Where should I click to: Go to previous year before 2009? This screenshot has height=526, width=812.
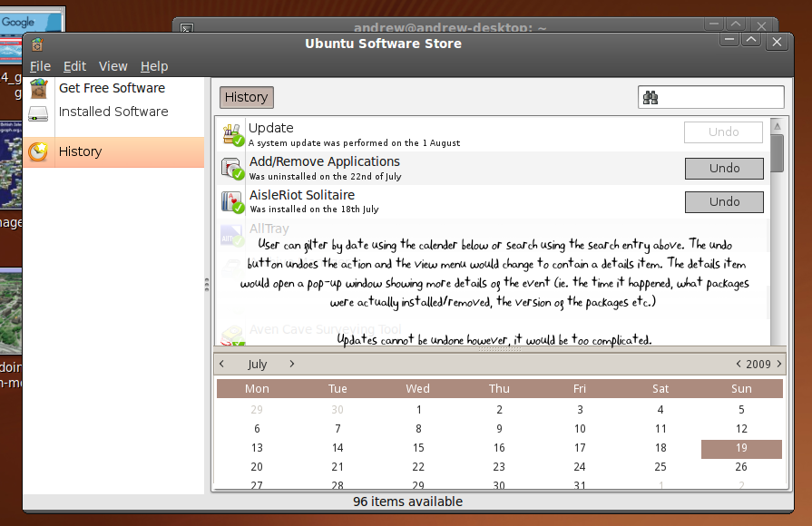[x=739, y=364]
